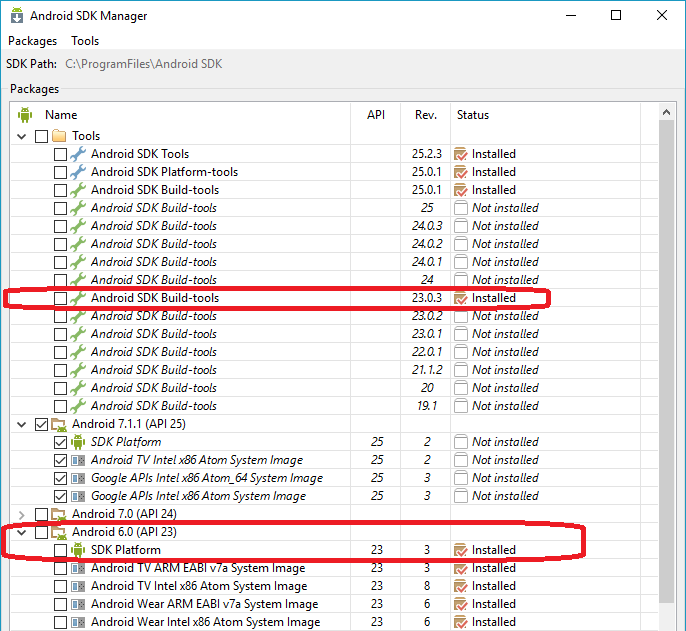Select Android TV Intel x86 Atom System Image API 23
The height and width of the screenshot is (631, 686).
[x=334, y=586]
